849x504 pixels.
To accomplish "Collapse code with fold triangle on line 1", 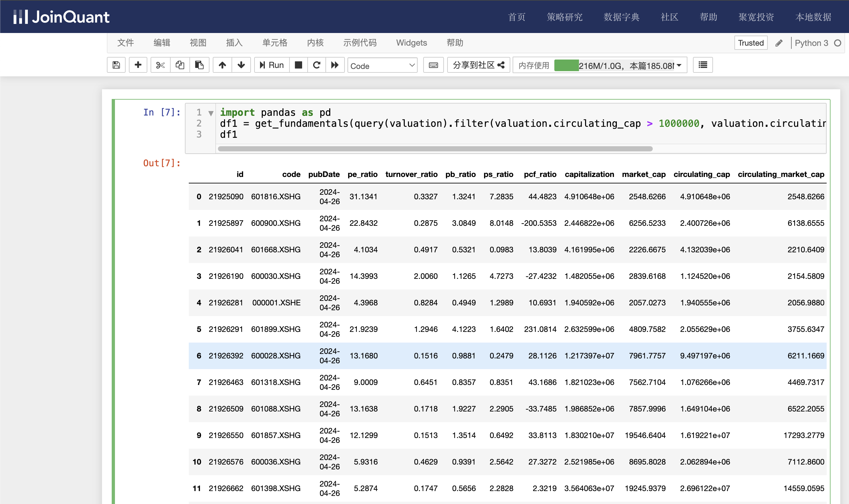I will 211,113.
